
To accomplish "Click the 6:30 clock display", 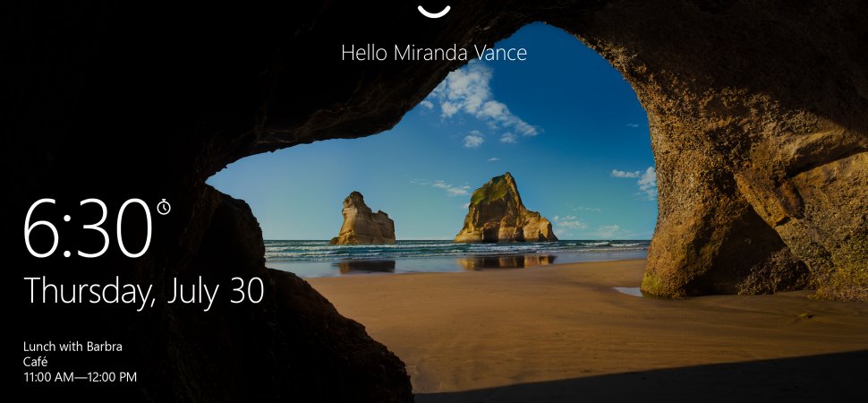I will pos(88,228).
